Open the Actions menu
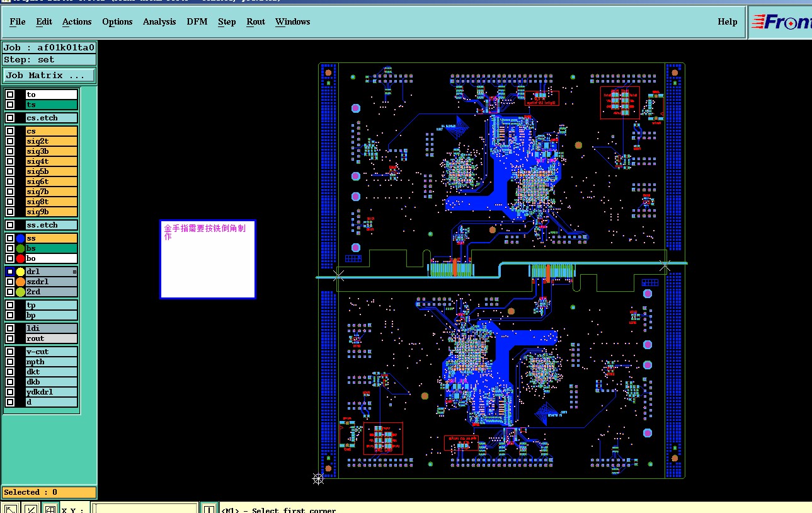The image size is (812, 513). pos(77,21)
